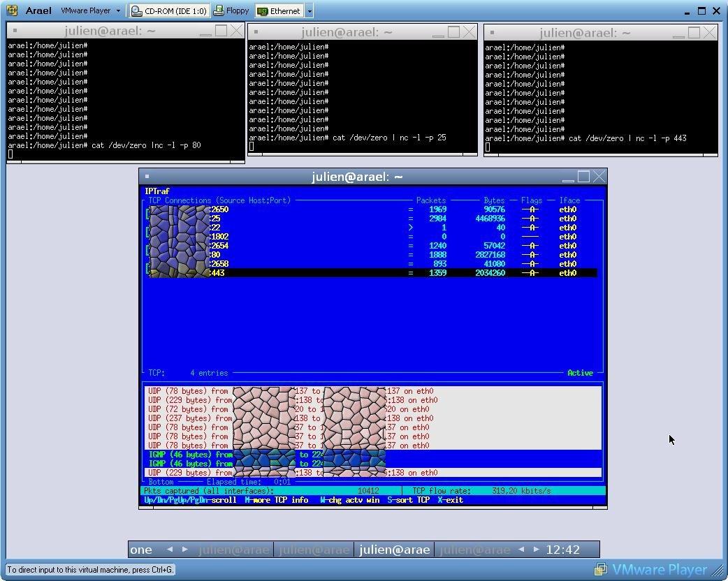Expand the device toolbar overflow arrow
Image resolution: width=728 pixels, height=581 pixels.
click(x=310, y=11)
